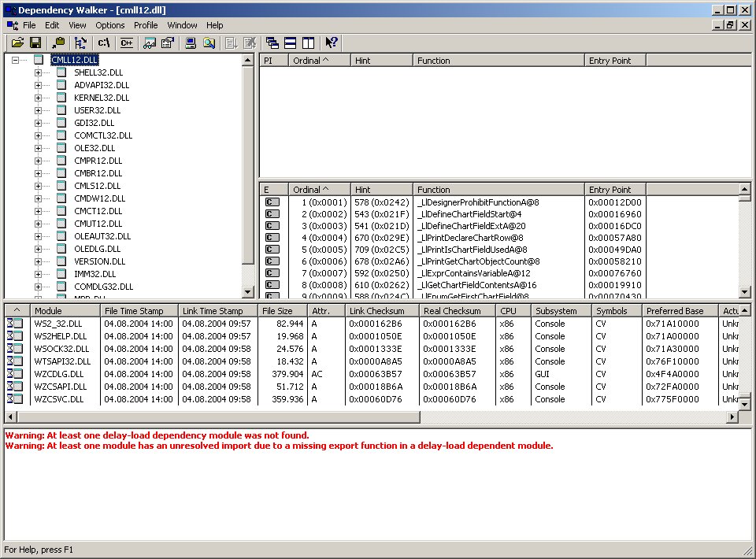This screenshot has height=559, width=756.
Task: Click the Save floppy disk icon
Action: point(35,43)
